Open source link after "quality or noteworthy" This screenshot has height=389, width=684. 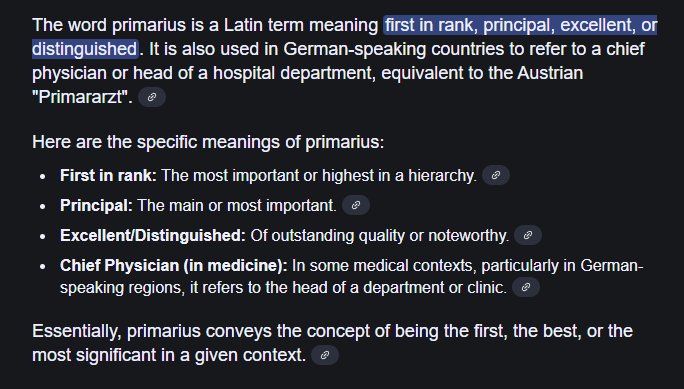[528, 235]
